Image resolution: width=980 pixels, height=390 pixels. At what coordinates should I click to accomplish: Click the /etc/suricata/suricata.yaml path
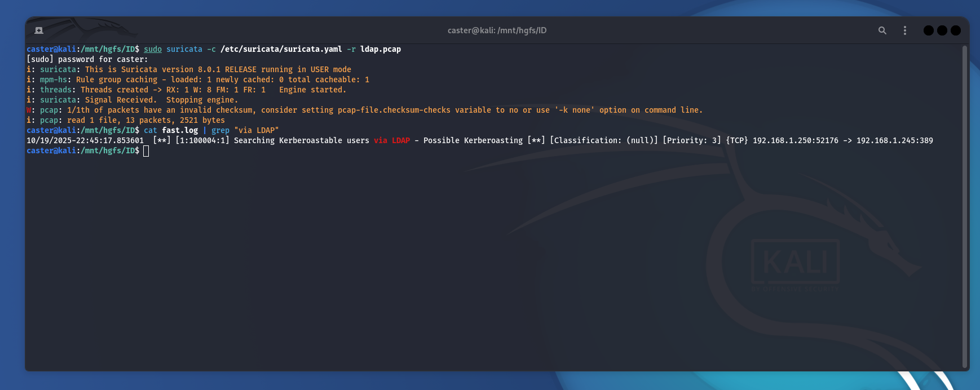(281, 49)
